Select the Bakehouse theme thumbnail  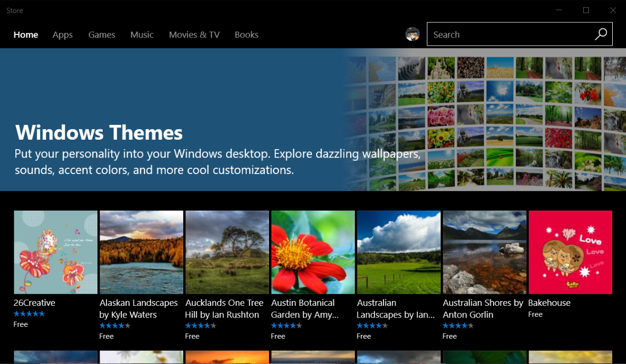[570, 252]
